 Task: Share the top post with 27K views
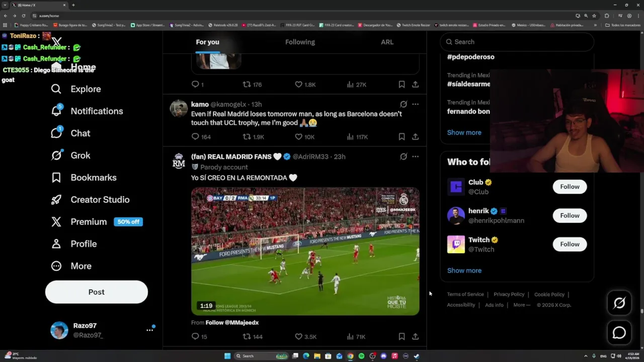[415, 84]
